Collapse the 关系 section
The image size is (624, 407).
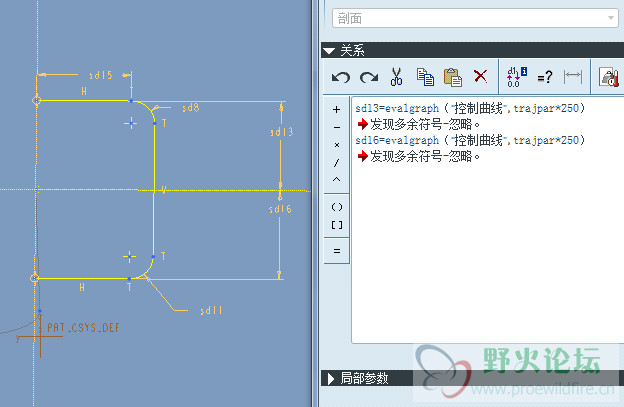pos(329,51)
